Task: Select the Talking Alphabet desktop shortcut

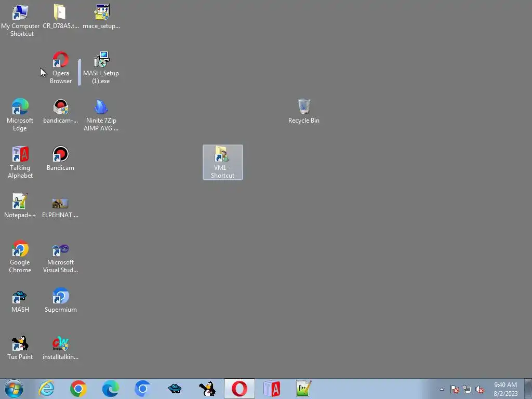Action: pos(20,162)
